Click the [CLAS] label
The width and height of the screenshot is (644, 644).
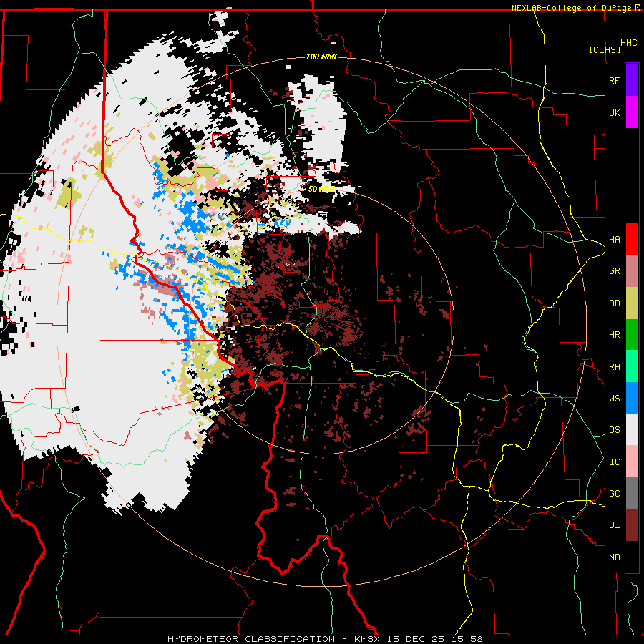[605, 49]
